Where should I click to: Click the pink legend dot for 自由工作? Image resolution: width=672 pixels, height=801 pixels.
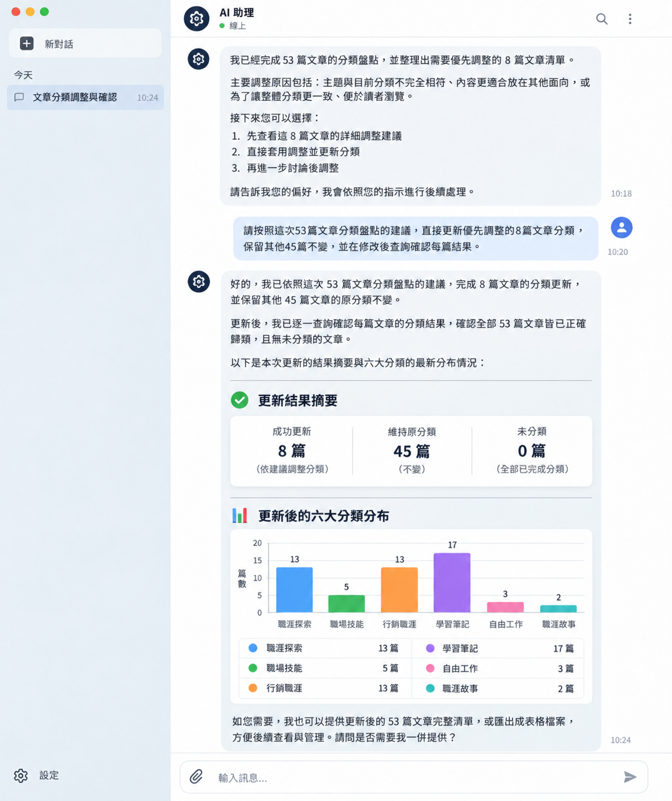coord(430,668)
